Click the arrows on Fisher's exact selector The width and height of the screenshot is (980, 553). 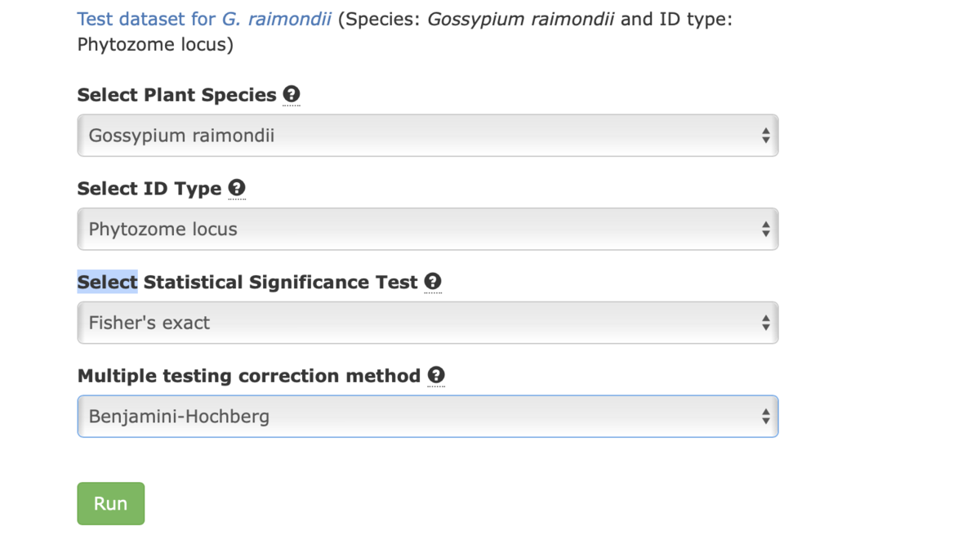(765, 323)
